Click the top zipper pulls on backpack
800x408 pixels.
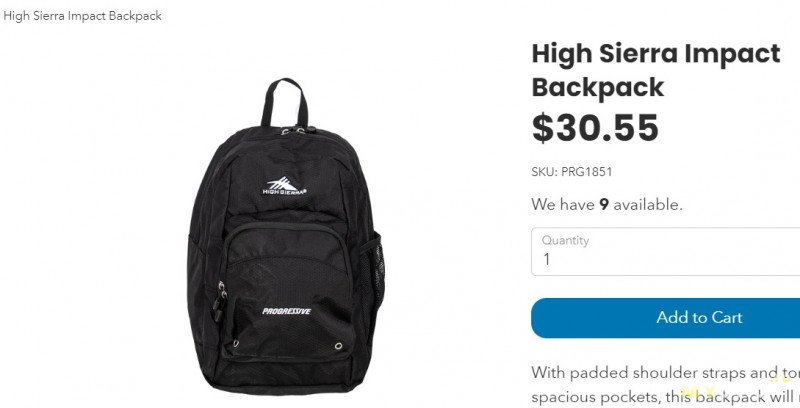293,131
